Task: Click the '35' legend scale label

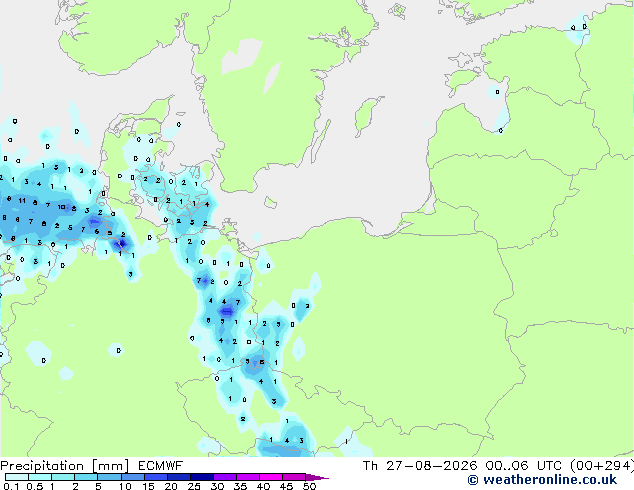Action: point(240,486)
